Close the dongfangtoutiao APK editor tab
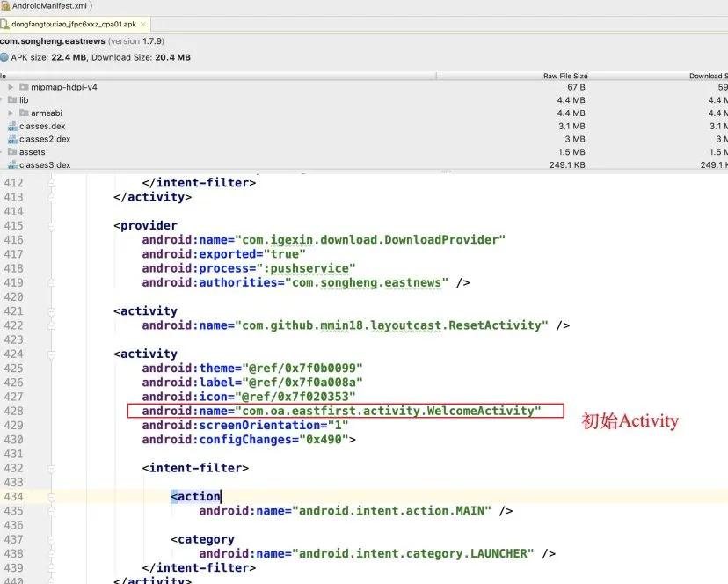The width and height of the screenshot is (728, 584). pos(144,25)
